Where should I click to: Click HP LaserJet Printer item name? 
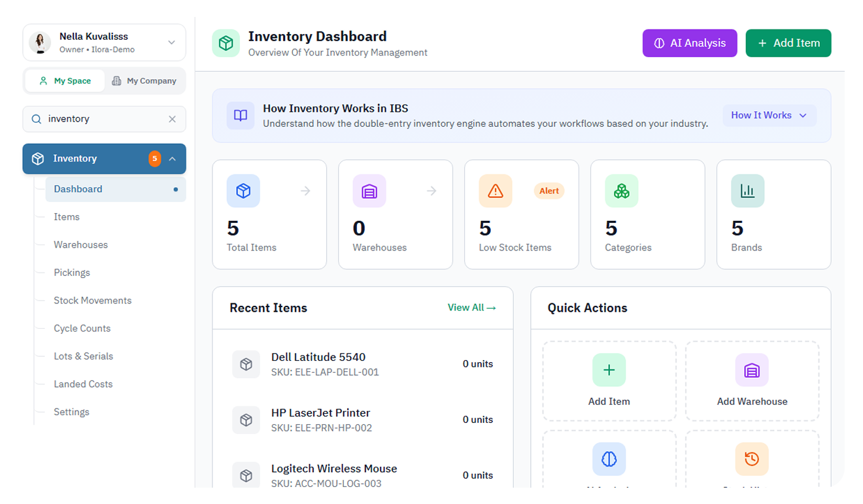[321, 412]
